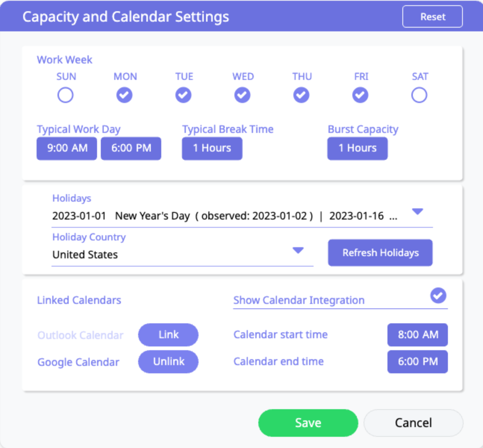Uncheck Monday work day
The image size is (483, 448).
pyautogui.click(x=124, y=95)
